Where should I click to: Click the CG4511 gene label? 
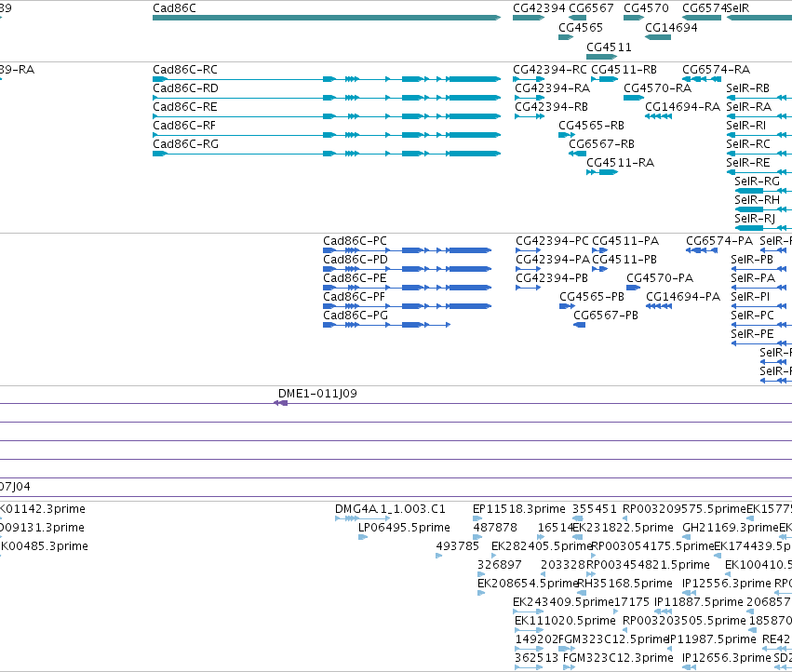pos(609,47)
